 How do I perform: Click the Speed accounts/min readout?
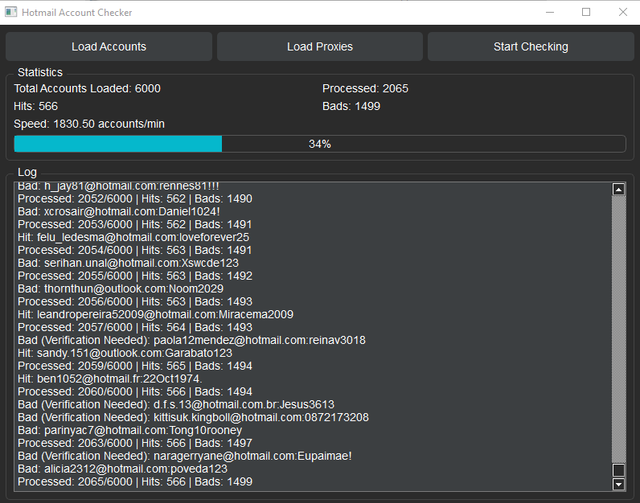89,124
